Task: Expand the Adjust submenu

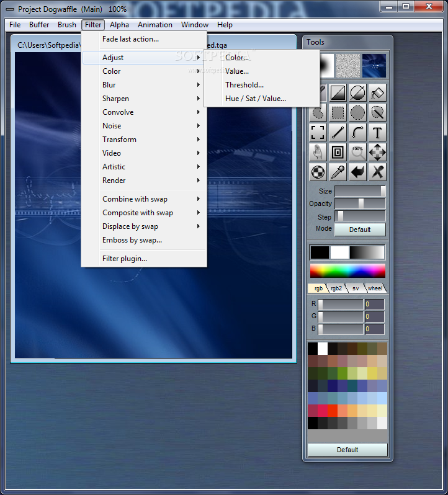Action: click(144, 58)
